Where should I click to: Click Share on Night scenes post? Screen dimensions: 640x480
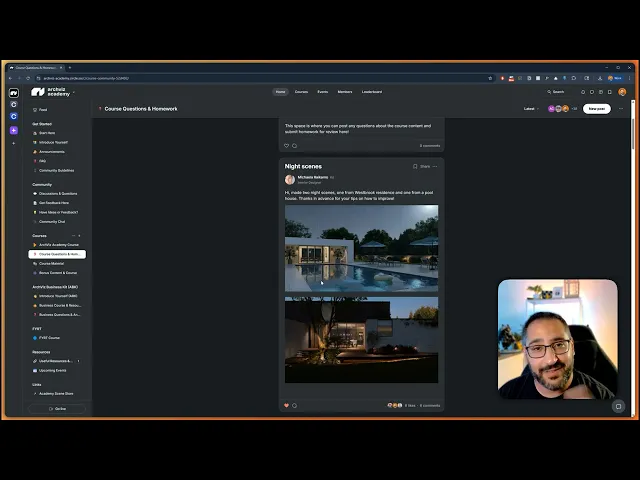pyautogui.click(x=425, y=166)
